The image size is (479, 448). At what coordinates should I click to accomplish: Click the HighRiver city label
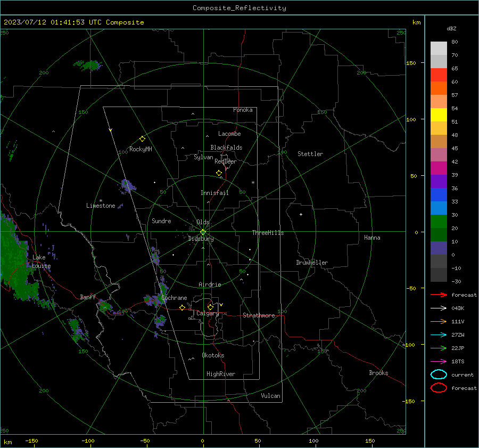pos(221,374)
